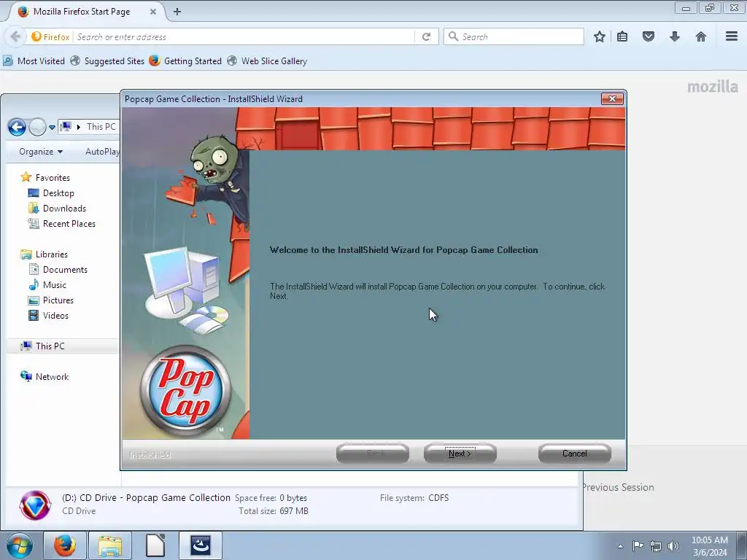The image size is (747, 560).
Task: Click Explorer back navigation arrow
Action: coord(18,127)
